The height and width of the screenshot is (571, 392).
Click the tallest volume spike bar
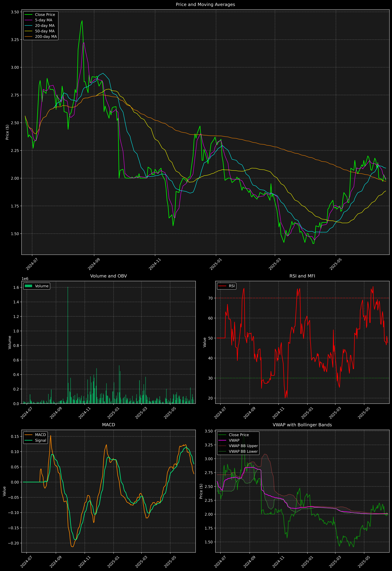(68, 345)
